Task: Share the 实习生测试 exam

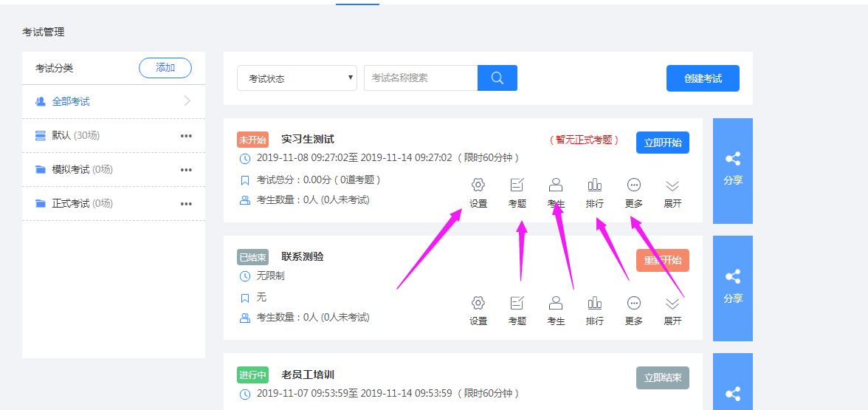Action: coord(732,170)
